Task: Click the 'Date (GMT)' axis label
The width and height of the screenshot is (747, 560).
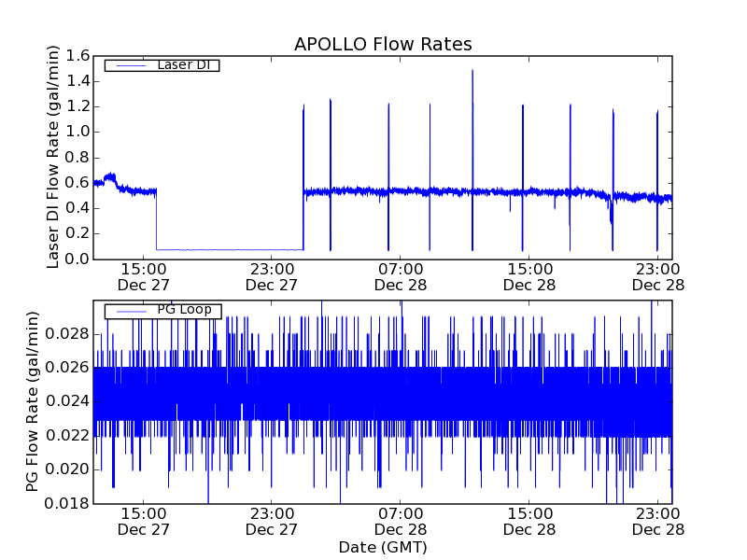Action: pos(383,548)
